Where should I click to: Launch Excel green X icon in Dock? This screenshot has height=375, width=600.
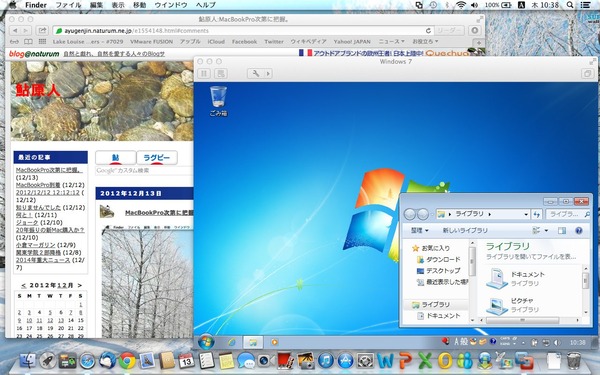425,360
